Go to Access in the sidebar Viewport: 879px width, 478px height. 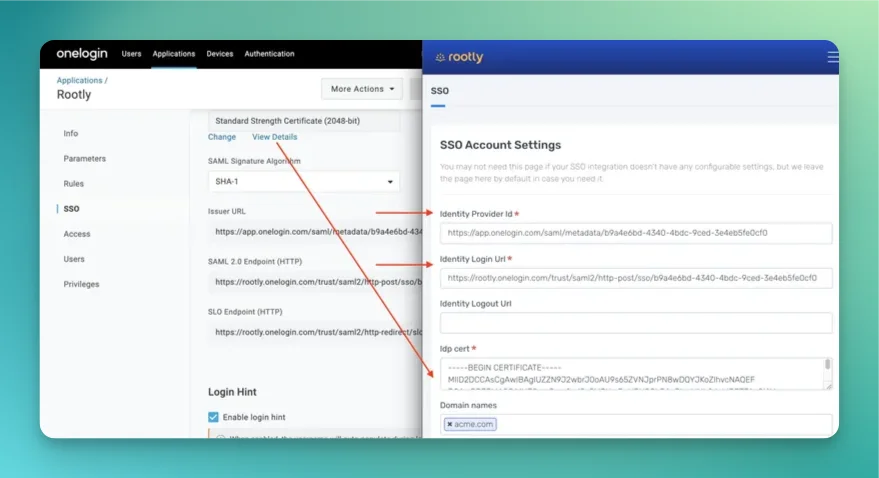pos(77,234)
